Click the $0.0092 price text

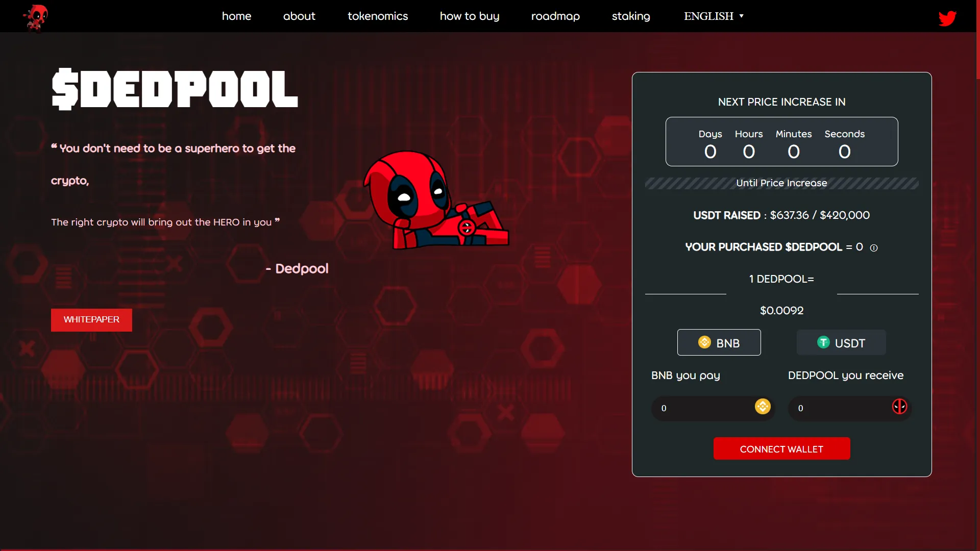781,311
